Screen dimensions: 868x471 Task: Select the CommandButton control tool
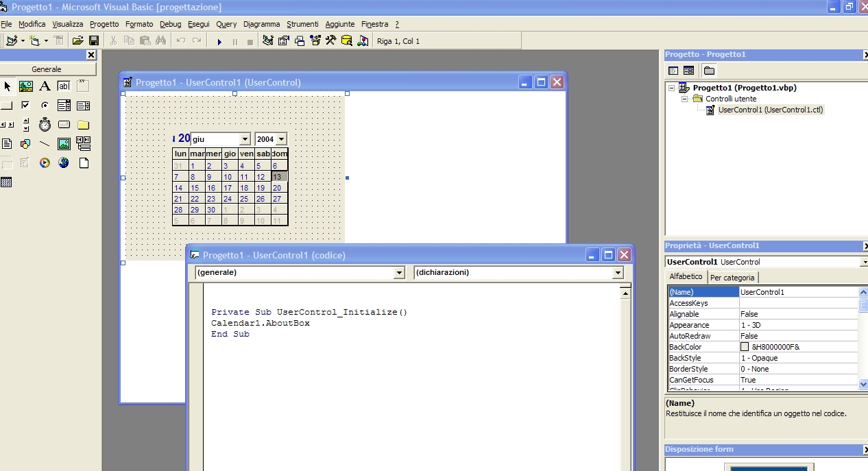coord(7,106)
